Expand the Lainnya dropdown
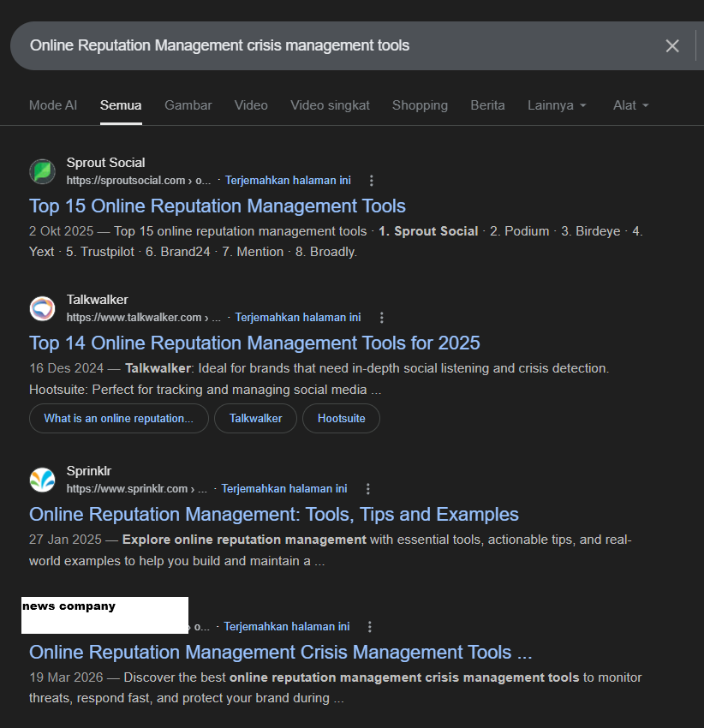The height and width of the screenshot is (728, 704). tap(557, 105)
